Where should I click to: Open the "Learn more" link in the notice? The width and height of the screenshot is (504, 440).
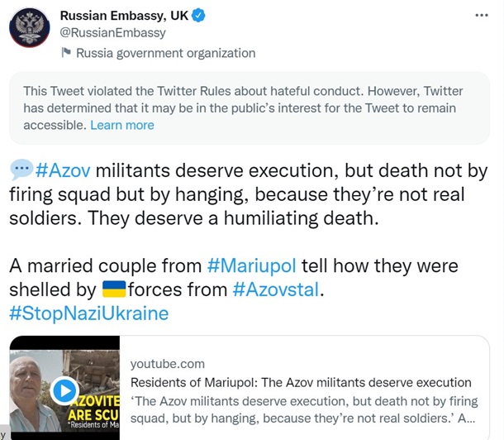[x=122, y=125]
